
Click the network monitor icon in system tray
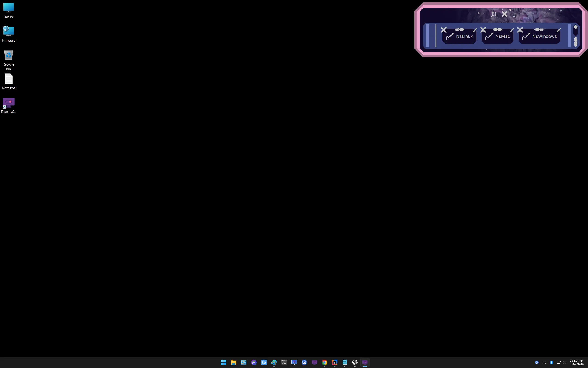(558, 362)
